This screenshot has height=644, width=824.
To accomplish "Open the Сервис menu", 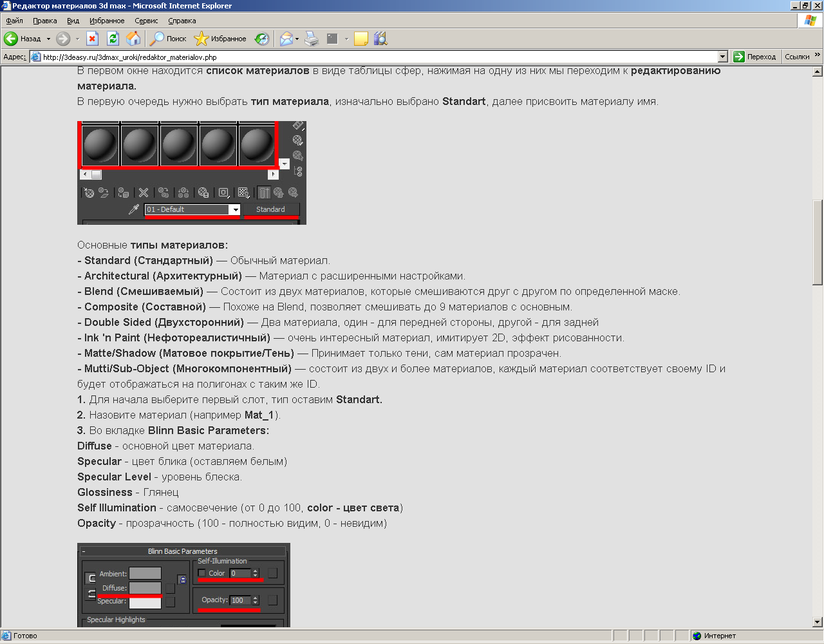I will click(146, 21).
